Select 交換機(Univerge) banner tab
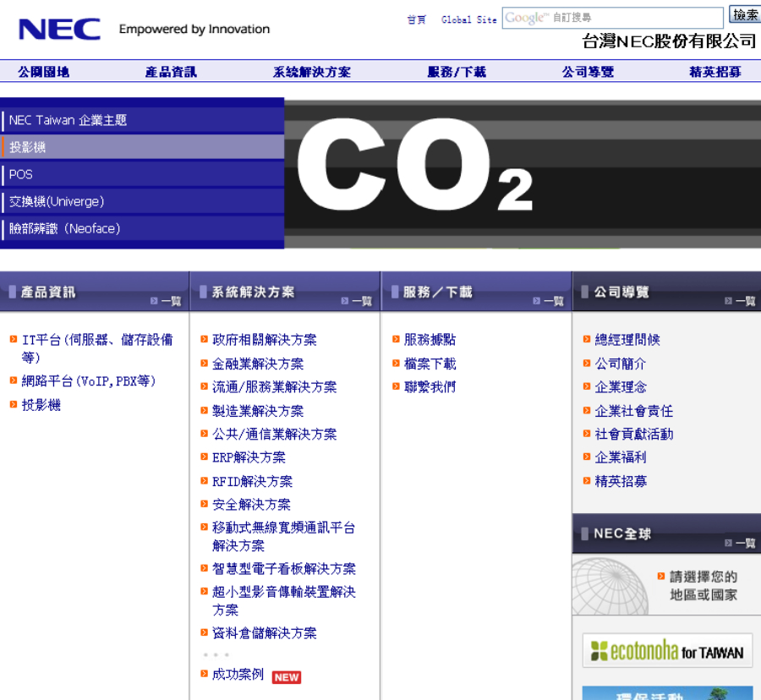Viewport: 761px width, 700px height. coord(142,201)
